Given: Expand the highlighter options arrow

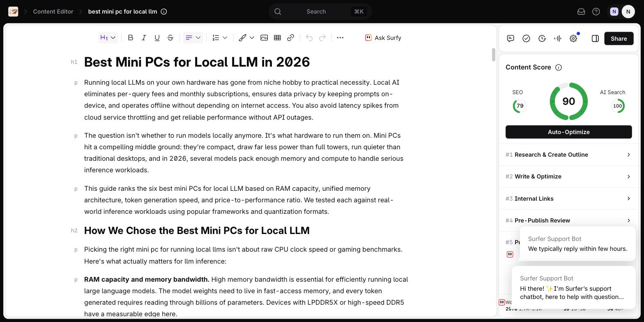Looking at the screenshot, I should 252,37.
